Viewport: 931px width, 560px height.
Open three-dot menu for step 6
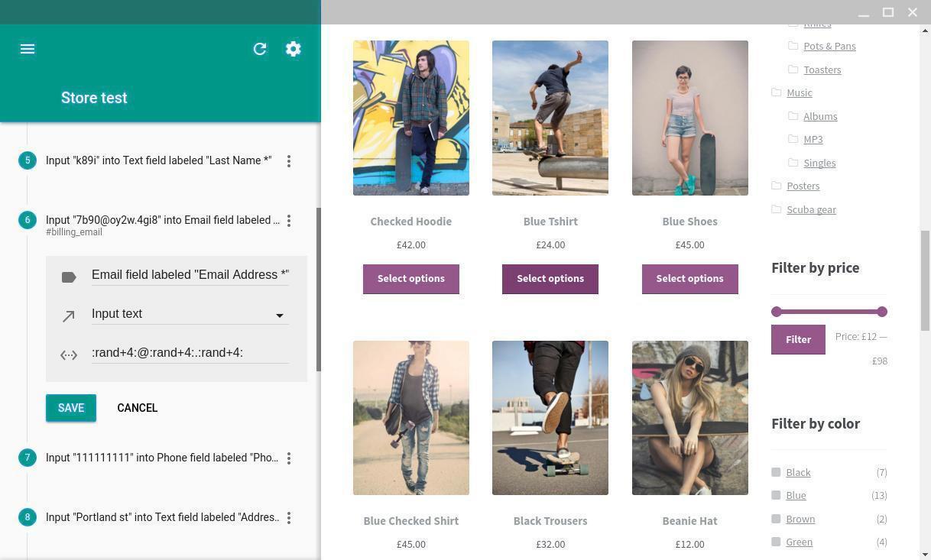pyautogui.click(x=289, y=221)
